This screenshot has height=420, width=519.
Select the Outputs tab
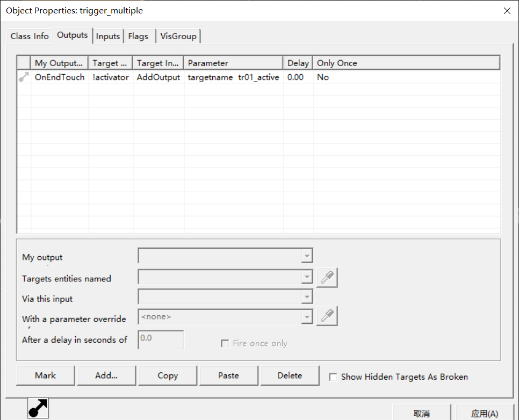72,35
